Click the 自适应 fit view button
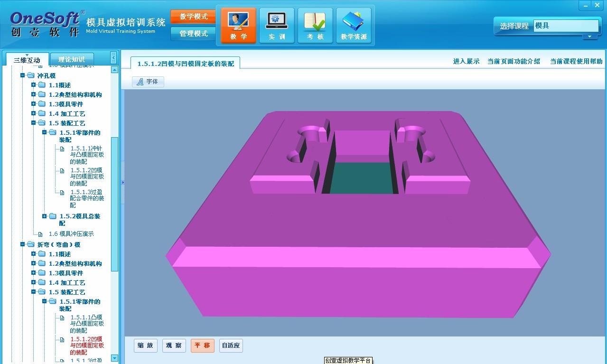607x364 pixels. tap(231, 345)
